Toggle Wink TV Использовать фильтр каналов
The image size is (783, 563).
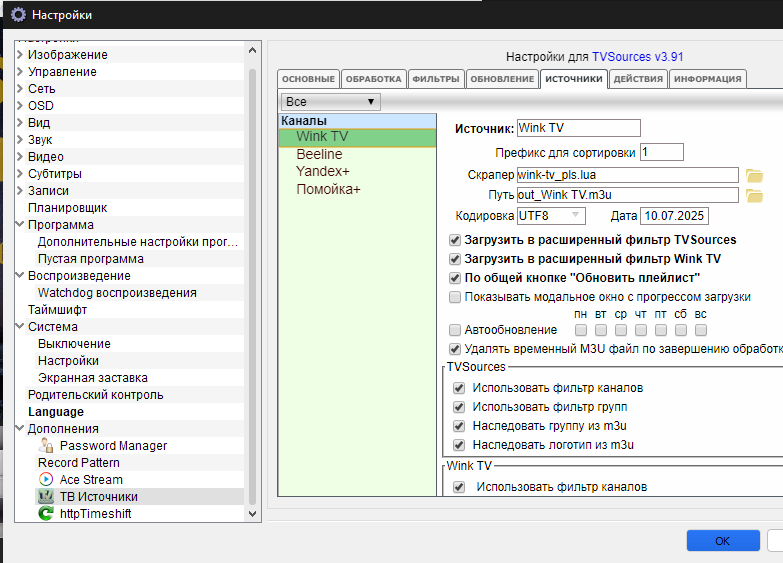coord(459,487)
